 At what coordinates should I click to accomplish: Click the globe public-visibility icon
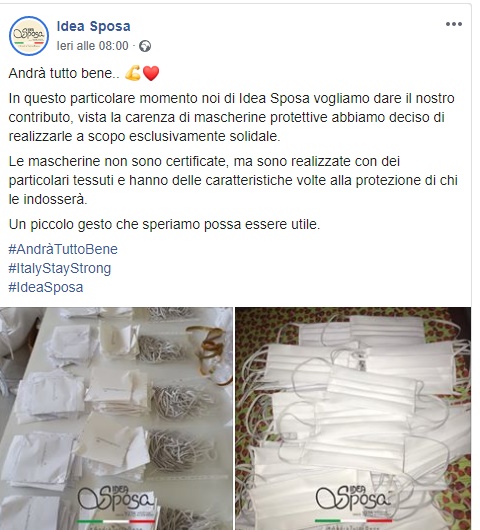(145, 46)
